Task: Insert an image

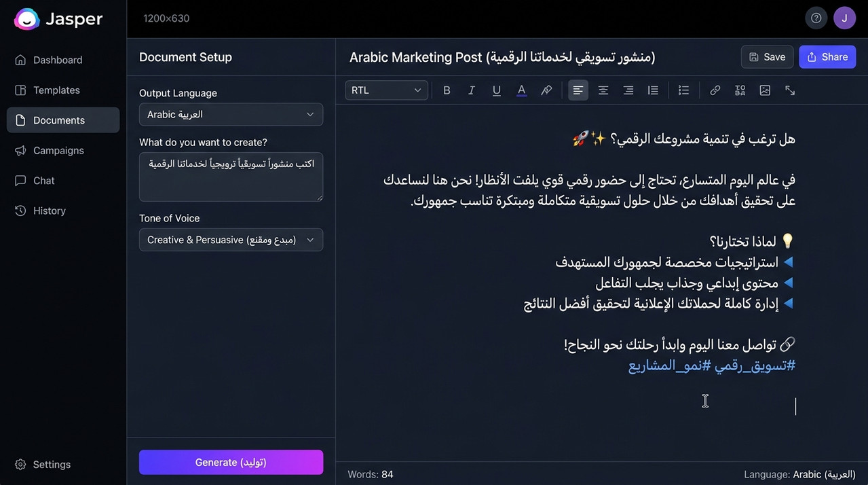Action: point(765,90)
